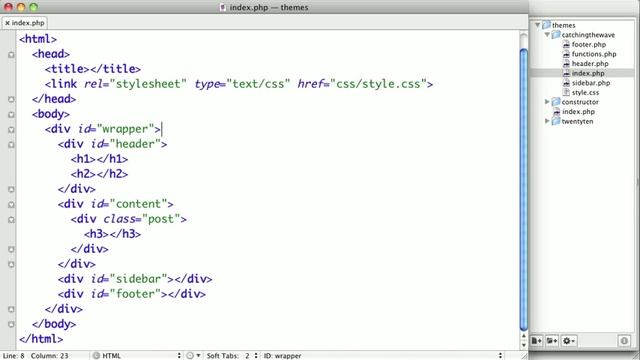This screenshot has width=640, height=360.
Task: Click the style.css file icon
Action: point(566,93)
